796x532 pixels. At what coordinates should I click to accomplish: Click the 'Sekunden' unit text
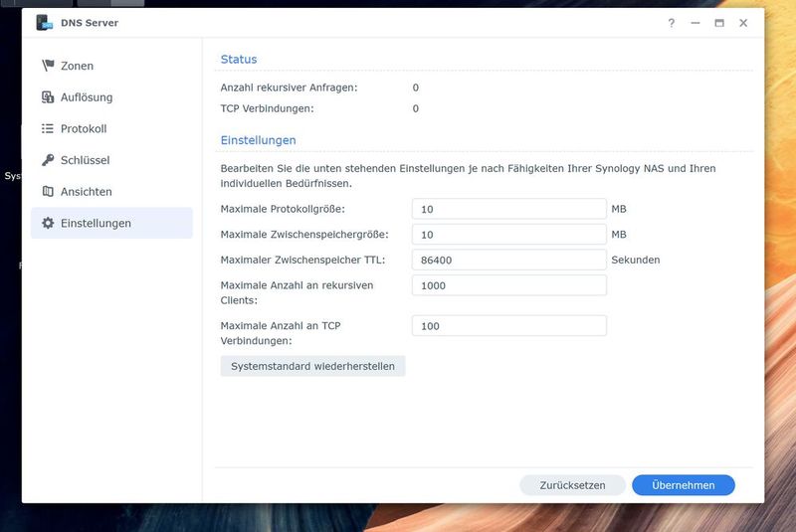coord(636,260)
